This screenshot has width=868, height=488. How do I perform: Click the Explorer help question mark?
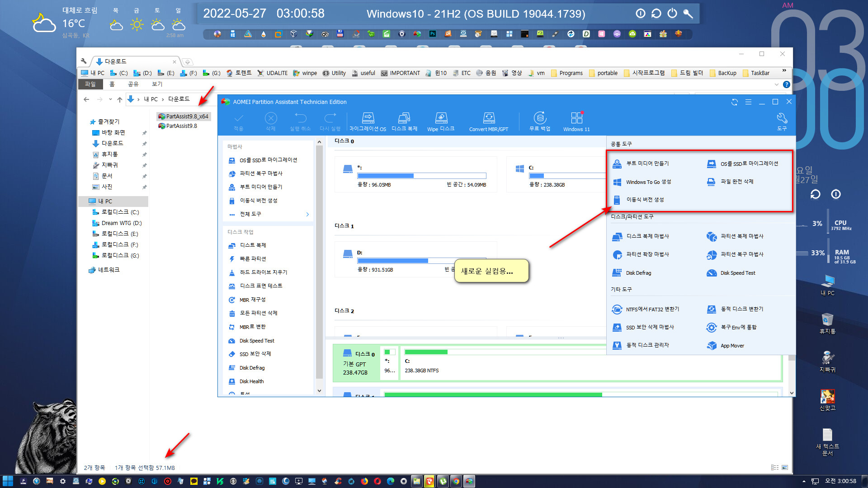[x=787, y=84]
